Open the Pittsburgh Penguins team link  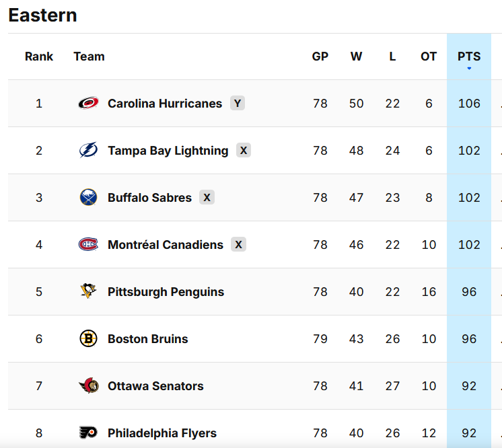click(x=166, y=292)
